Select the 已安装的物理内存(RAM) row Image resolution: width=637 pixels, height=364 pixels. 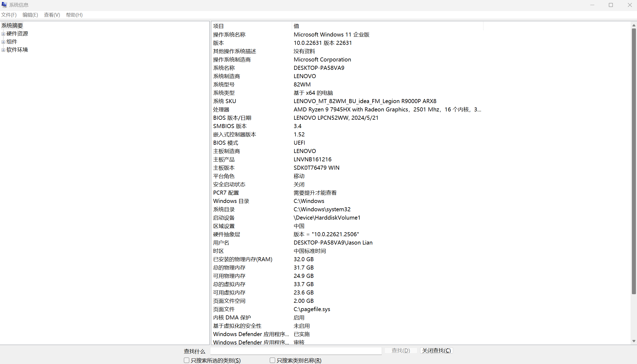pos(347,259)
